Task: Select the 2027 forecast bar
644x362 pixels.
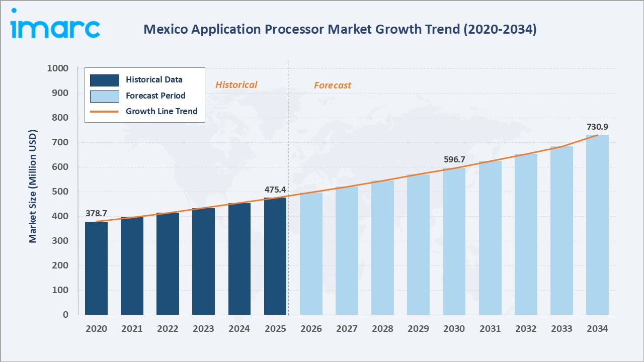Action: (x=347, y=250)
